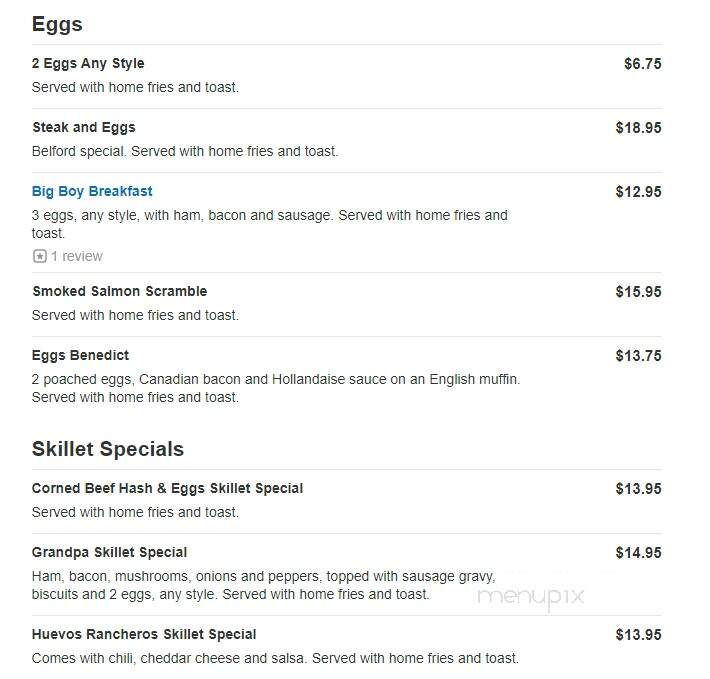Click the $13.75 Eggs Benedict price
This screenshot has height=679, width=710.
[638, 356]
